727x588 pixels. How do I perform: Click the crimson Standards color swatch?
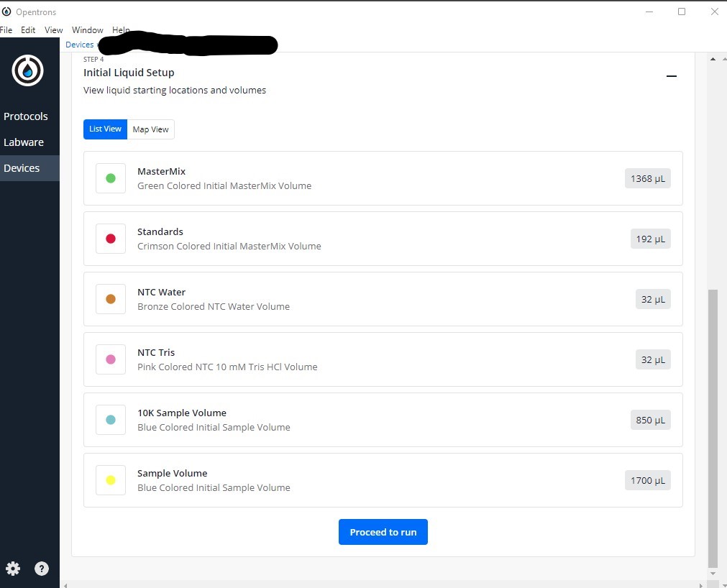click(x=110, y=239)
